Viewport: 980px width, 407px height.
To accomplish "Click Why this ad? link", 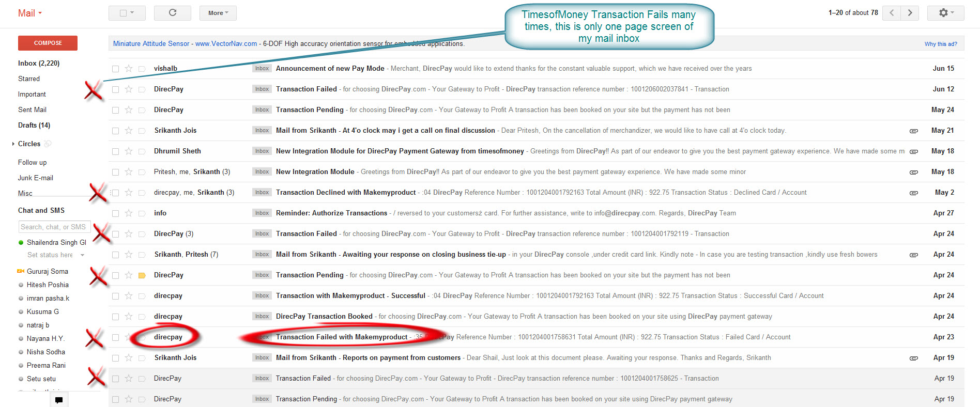I will (x=941, y=44).
